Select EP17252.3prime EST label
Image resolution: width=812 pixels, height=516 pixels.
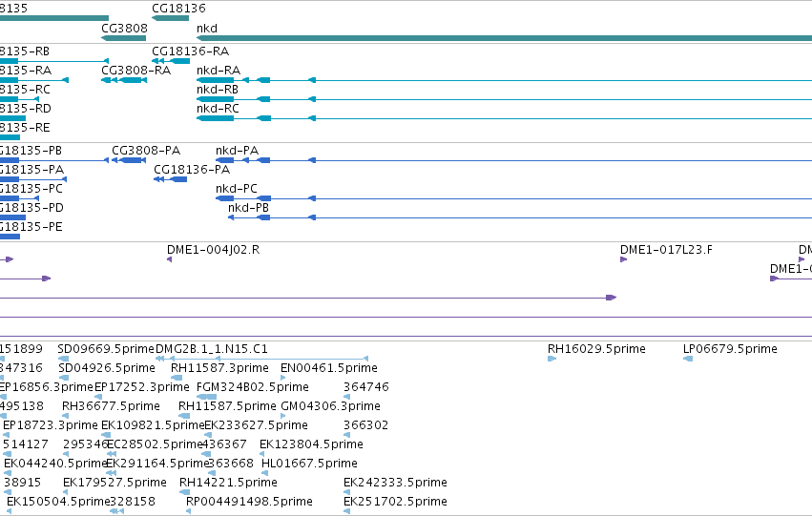[142, 387]
